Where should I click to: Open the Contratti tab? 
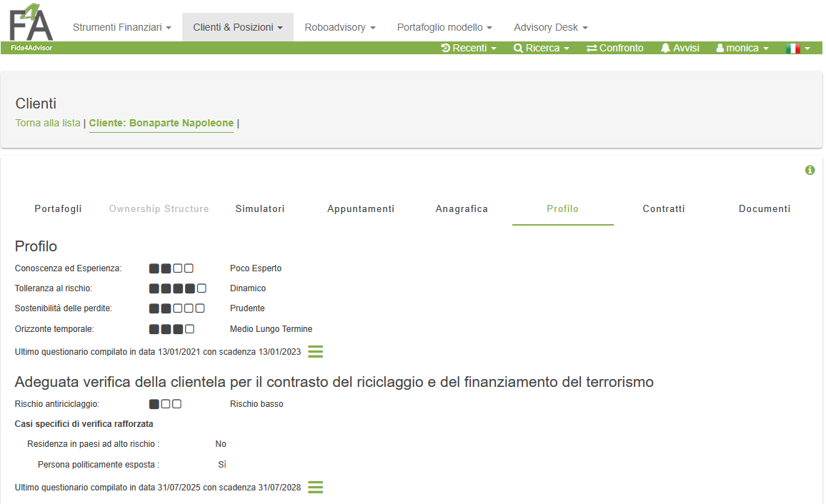664,209
